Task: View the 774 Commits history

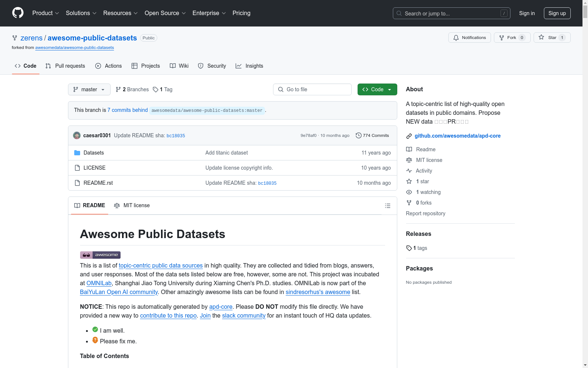Action: [372, 135]
